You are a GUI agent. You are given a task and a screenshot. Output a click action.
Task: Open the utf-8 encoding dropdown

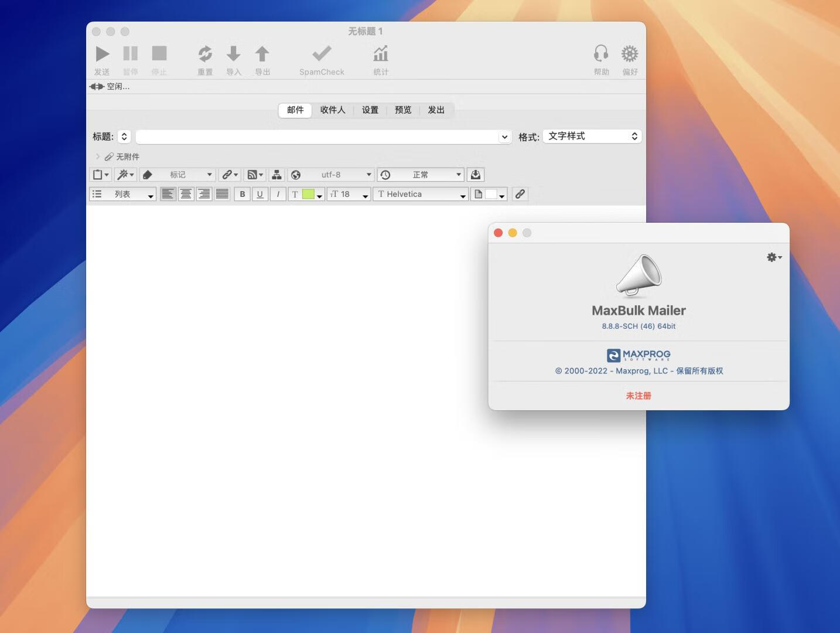coord(331,175)
